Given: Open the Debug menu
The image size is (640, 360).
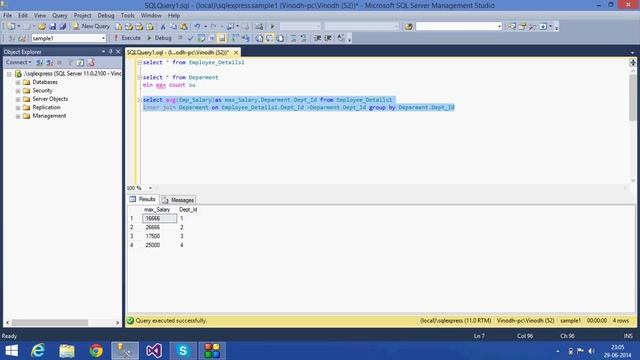Looking at the screenshot, I should [106, 16].
